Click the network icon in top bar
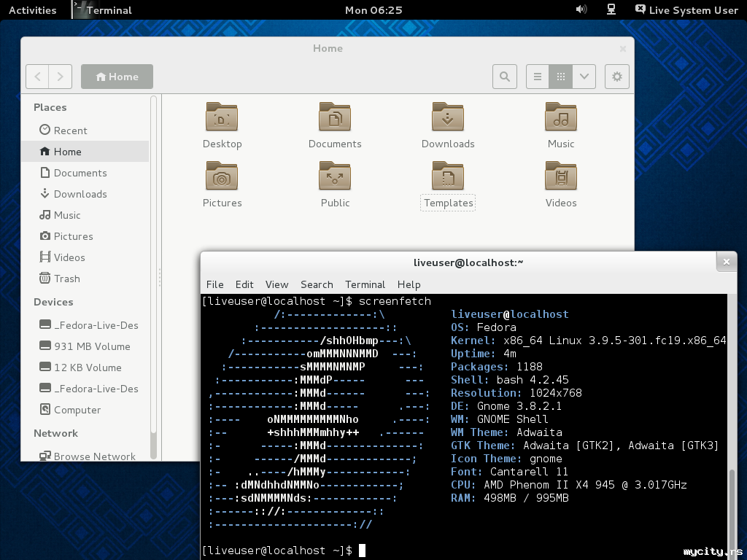 pos(611,9)
